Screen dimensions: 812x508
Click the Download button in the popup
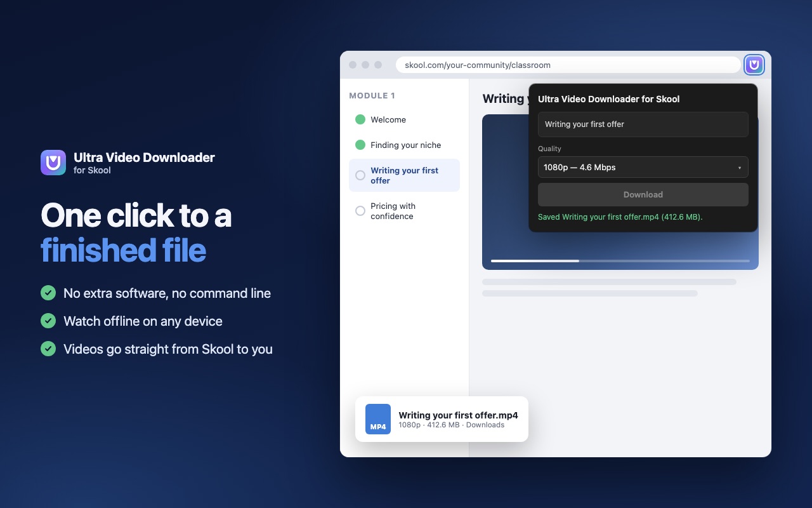coord(643,194)
